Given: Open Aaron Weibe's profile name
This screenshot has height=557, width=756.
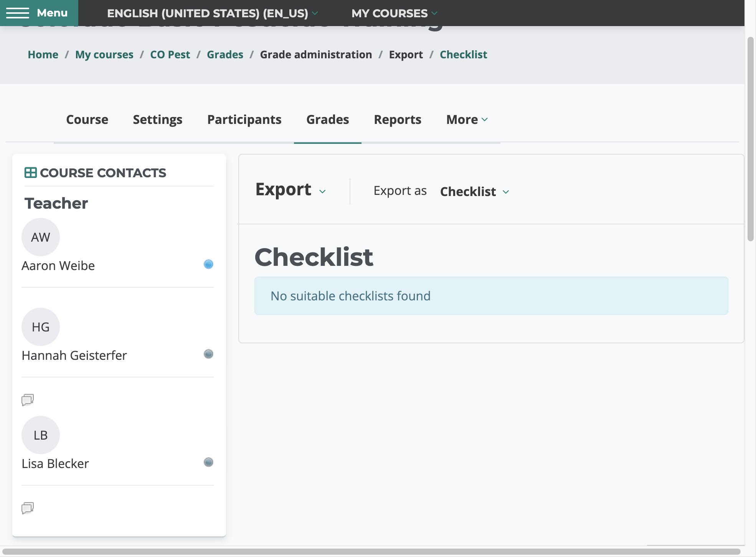Looking at the screenshot, I should [x=58, y=265].
